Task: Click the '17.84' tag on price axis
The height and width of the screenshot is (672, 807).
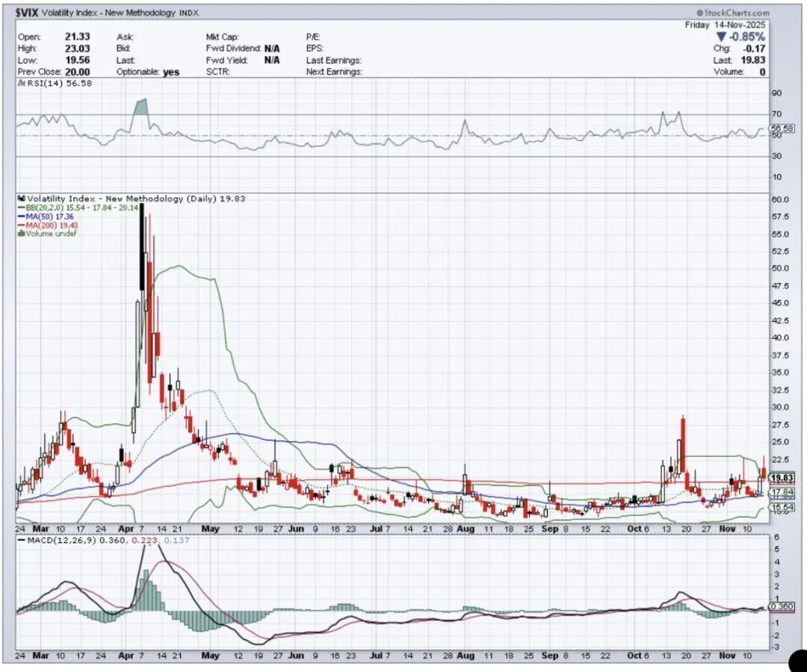Action: point(782,492)
